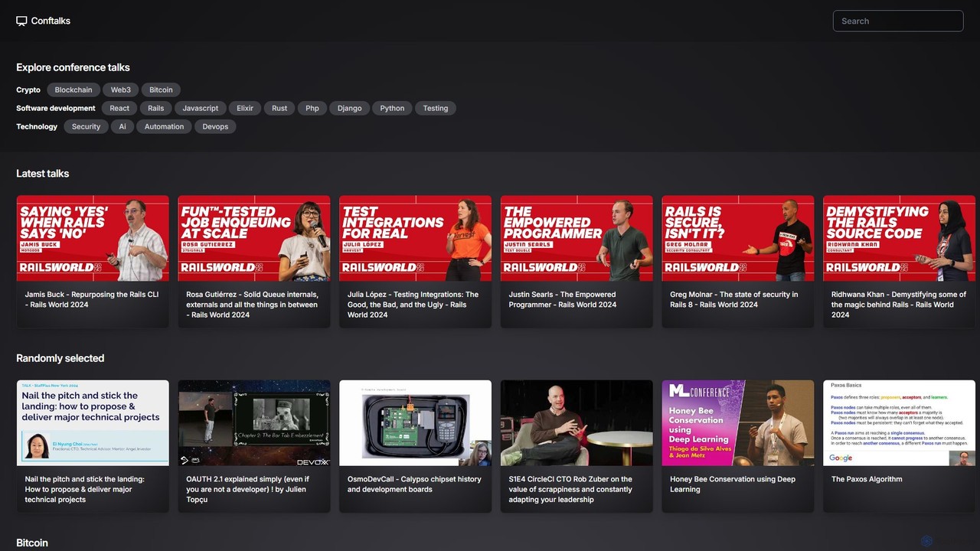Open 'Nail the pitch and stick the landing' title
This screenshot has width=980, height=551.
click(x=85, y=490)
